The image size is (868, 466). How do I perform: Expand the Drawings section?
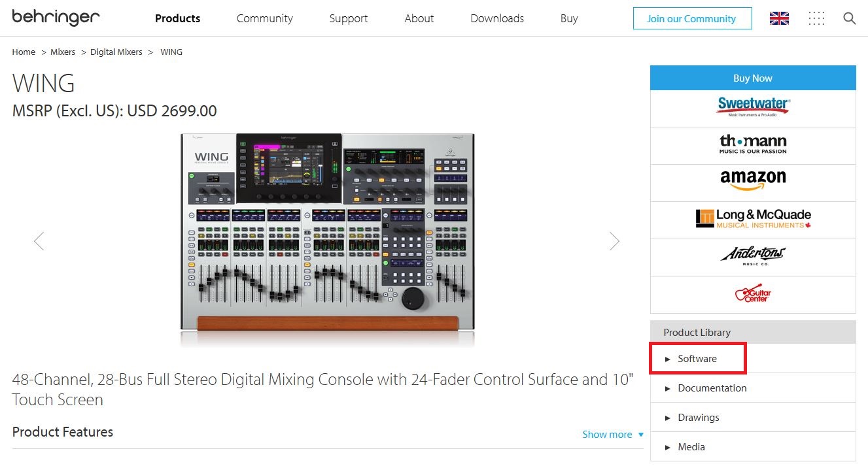coord(753,418)
